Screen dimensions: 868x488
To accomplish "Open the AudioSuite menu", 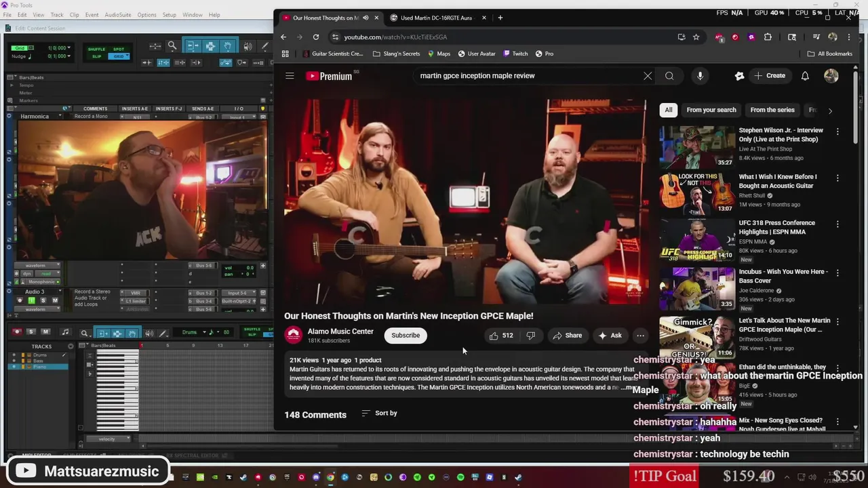I will 118,14.
